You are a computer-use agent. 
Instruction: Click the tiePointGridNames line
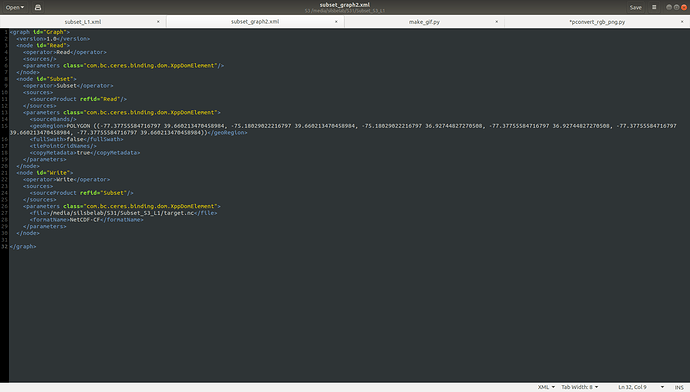coord(63,146)
